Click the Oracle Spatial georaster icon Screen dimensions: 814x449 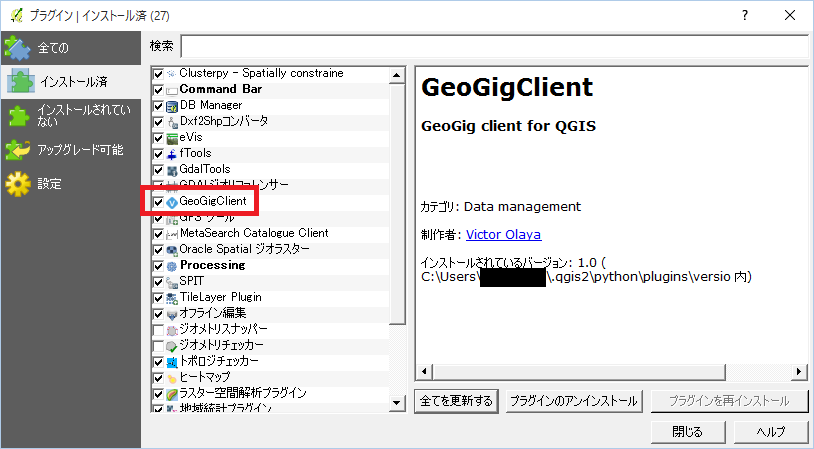click(x=172, y=250)
